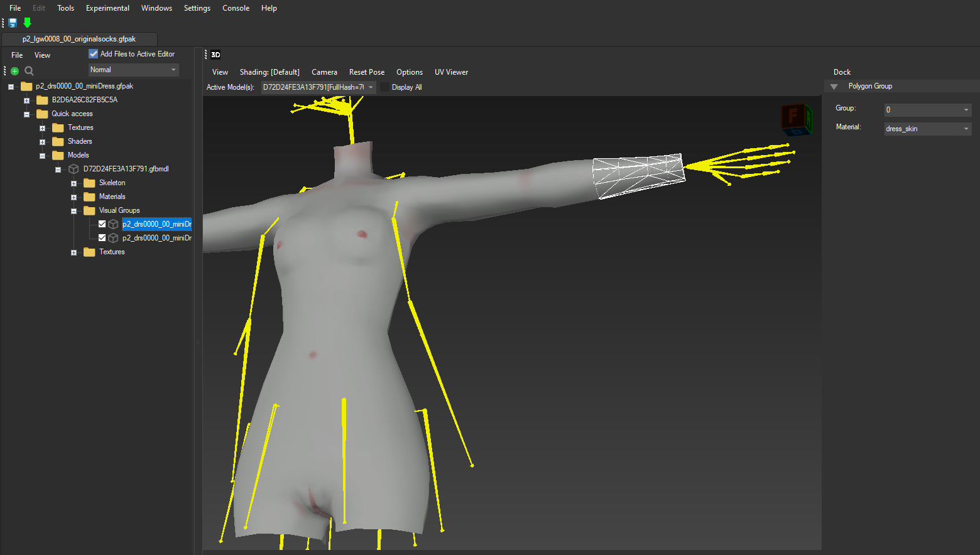Open the tree panel File menu
Viewport: 980px width, 555px height.
tap(17, 55)
